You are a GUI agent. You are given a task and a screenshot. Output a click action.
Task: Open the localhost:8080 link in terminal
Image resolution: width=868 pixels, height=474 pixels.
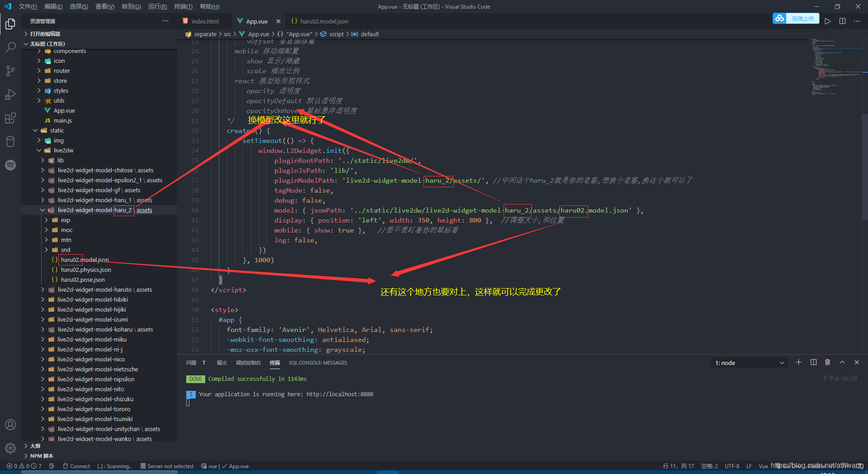pyautogui.click(x=340, y=394)
